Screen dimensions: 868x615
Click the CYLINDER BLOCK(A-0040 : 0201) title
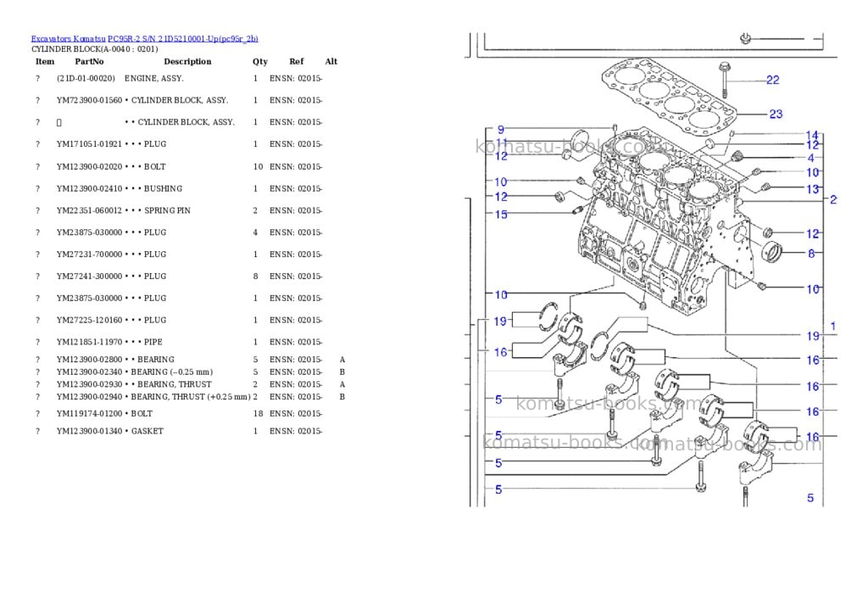95,48
